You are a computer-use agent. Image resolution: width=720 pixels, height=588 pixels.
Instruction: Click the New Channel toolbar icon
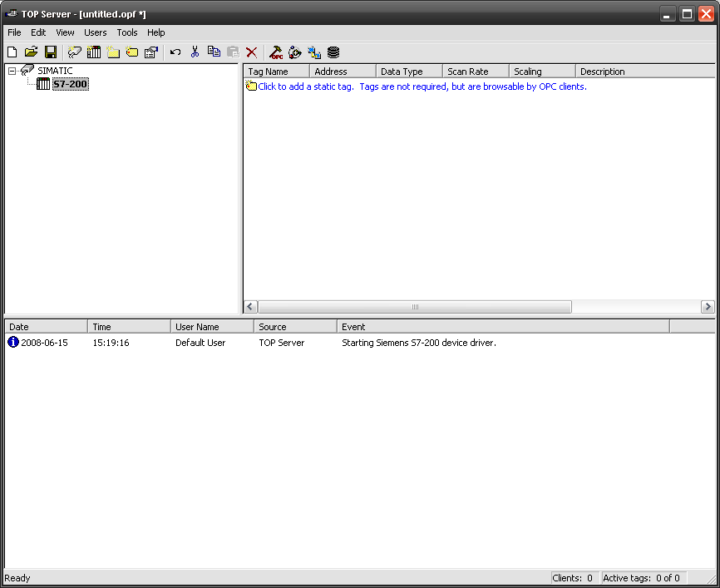tap(75, 52)
